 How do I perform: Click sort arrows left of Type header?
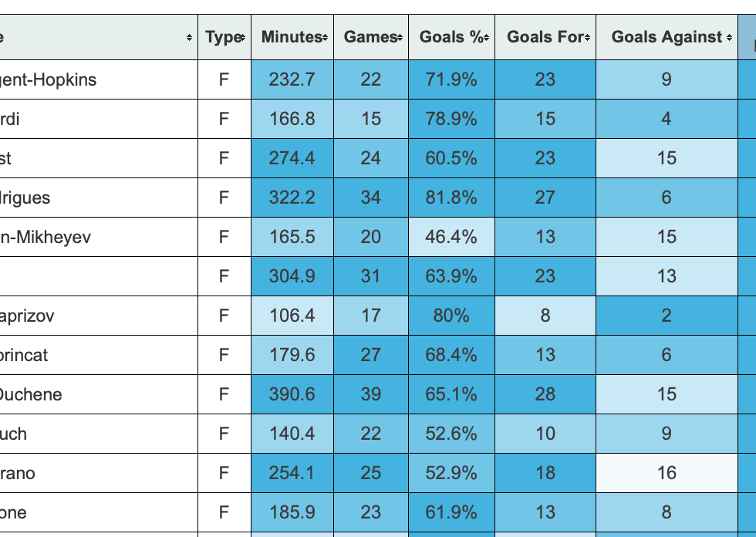(189, 38)
